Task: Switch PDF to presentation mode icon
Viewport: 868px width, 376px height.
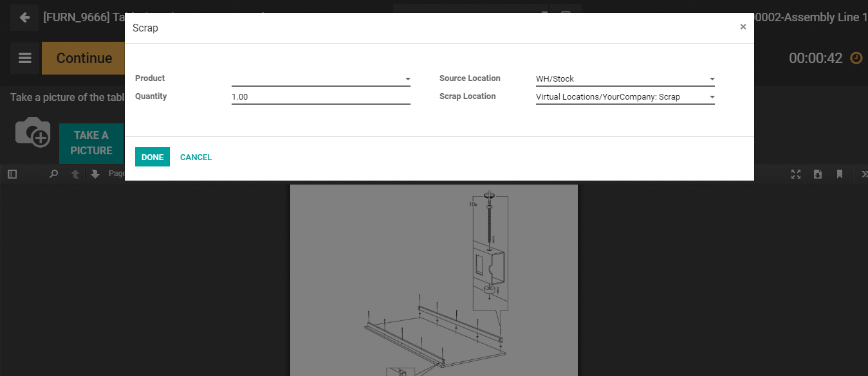Action: (x=796, y=174)
